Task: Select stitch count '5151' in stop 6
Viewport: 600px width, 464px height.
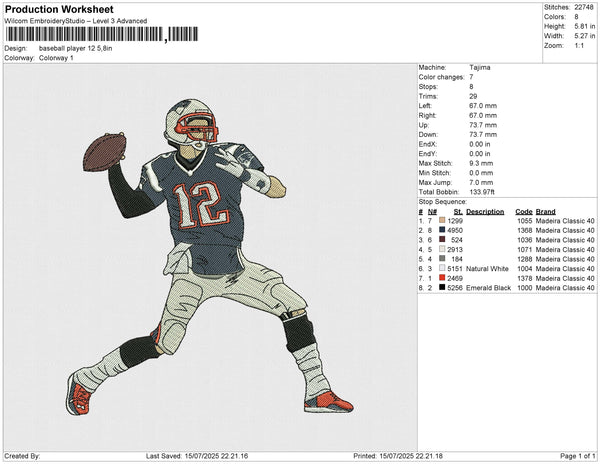Action: coord(455,269)
